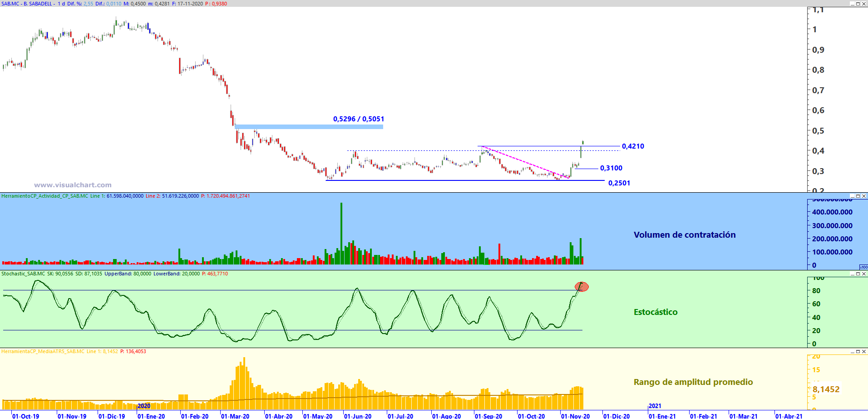Click the 2020 year marker on the time axis
This screenshot has width=868, height=419.
[144, 406]
